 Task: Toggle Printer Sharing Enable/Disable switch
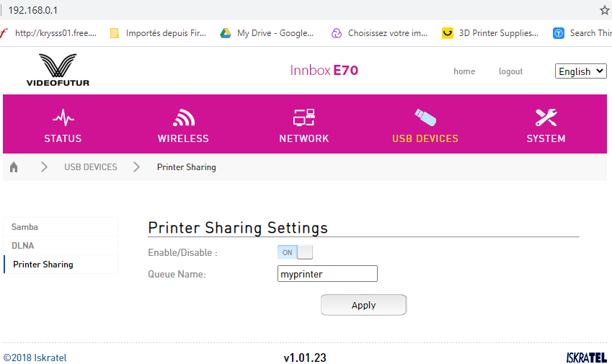click(296, 252)
